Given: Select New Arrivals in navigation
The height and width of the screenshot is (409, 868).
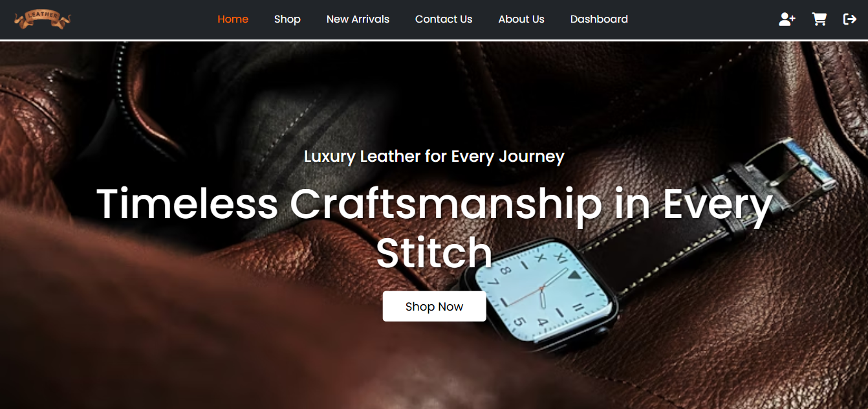Looking at the screenshot, I should 358,19.
